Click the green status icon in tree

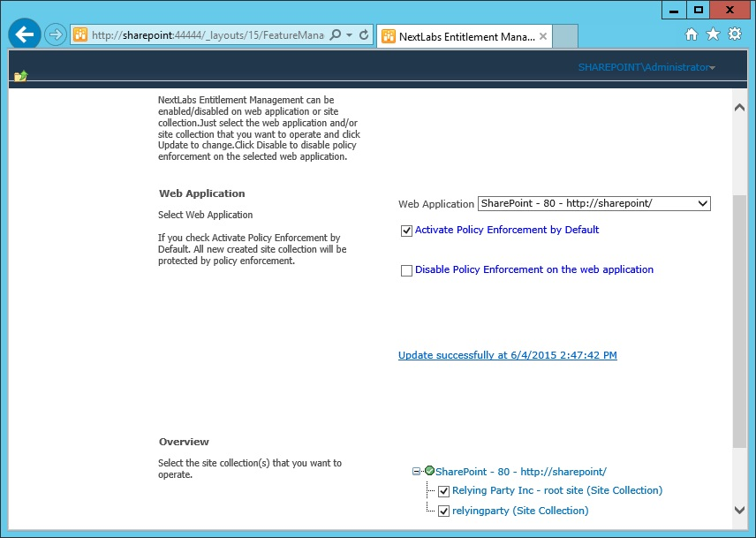[429, 471]
